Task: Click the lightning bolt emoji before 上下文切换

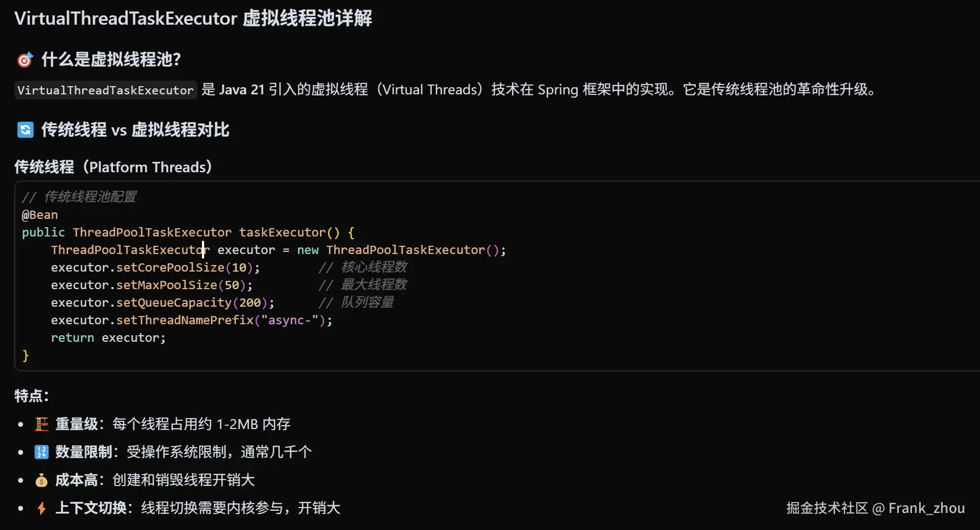Action: (42, 508)
